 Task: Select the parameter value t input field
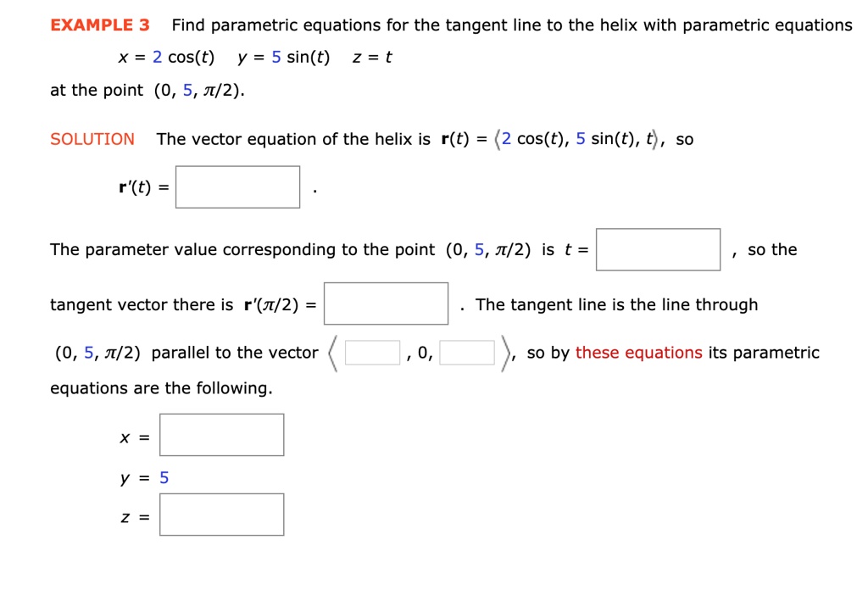click(658, 249)
